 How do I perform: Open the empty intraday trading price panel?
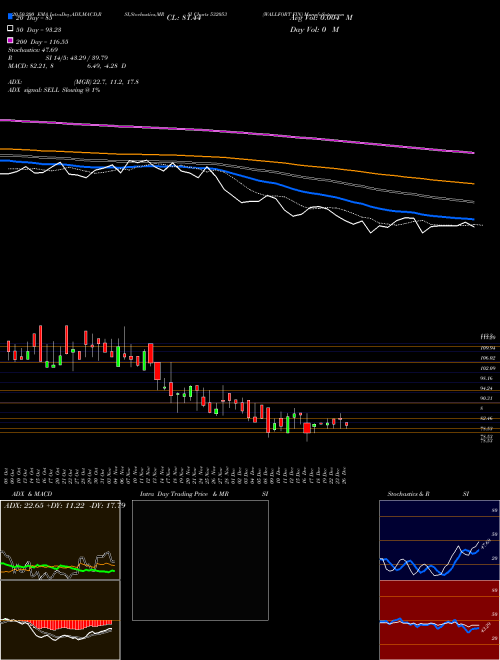pos(200,560)
